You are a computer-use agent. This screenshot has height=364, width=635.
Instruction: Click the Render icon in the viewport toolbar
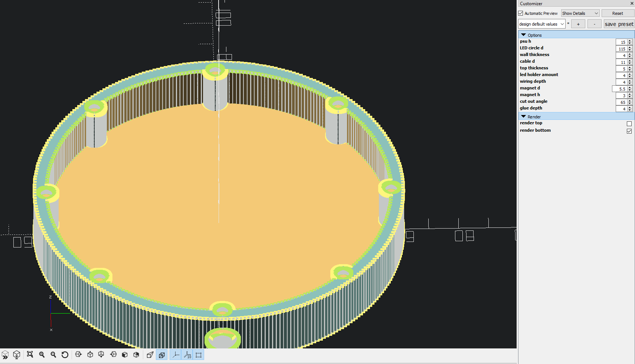17,355
